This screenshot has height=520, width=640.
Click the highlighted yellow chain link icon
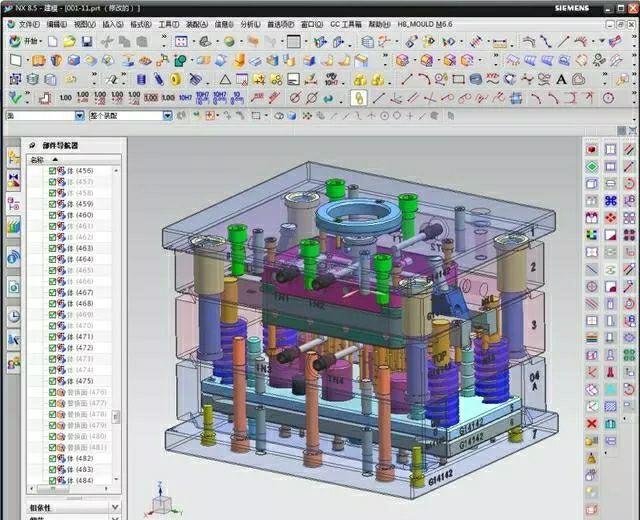(359, 98)
